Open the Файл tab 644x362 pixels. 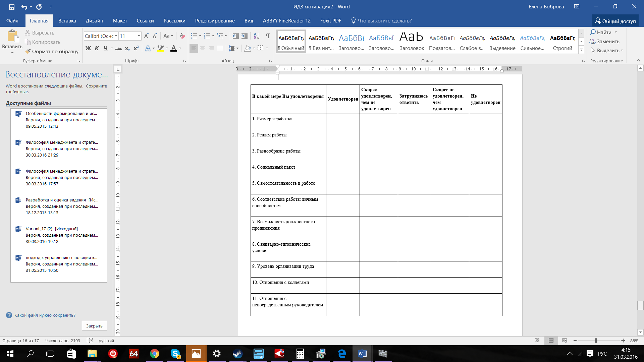coord(12,21)
